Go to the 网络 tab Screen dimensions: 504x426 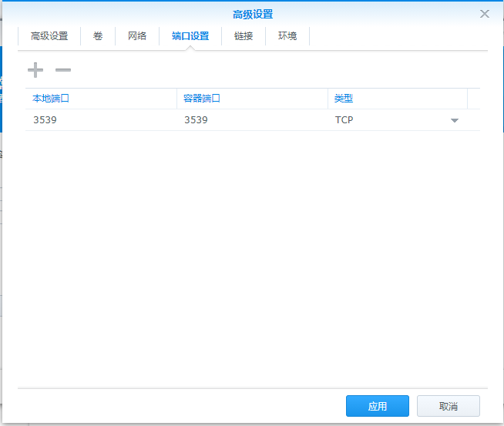coord(137,36)
